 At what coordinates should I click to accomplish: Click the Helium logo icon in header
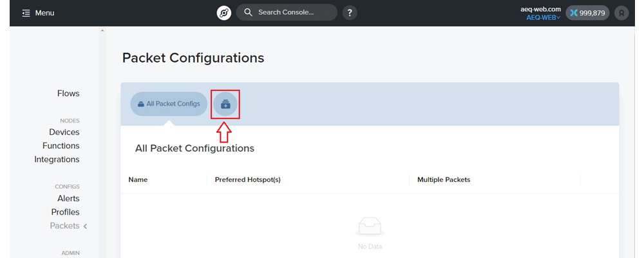point(224,13)
